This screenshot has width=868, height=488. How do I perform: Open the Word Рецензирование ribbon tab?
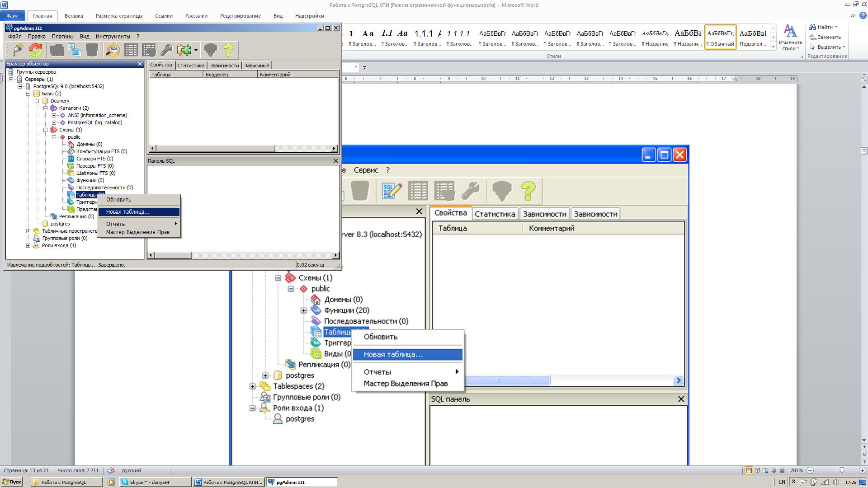tap(240, 16)
